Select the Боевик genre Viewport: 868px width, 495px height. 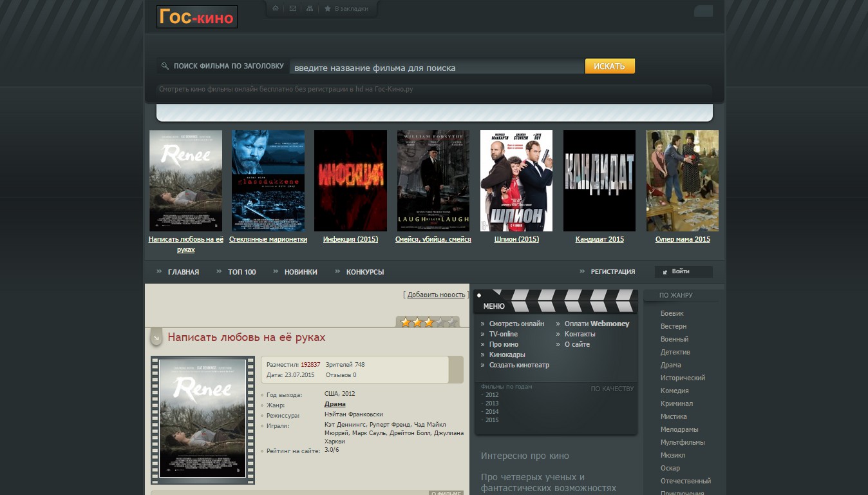tap(672, 313)
